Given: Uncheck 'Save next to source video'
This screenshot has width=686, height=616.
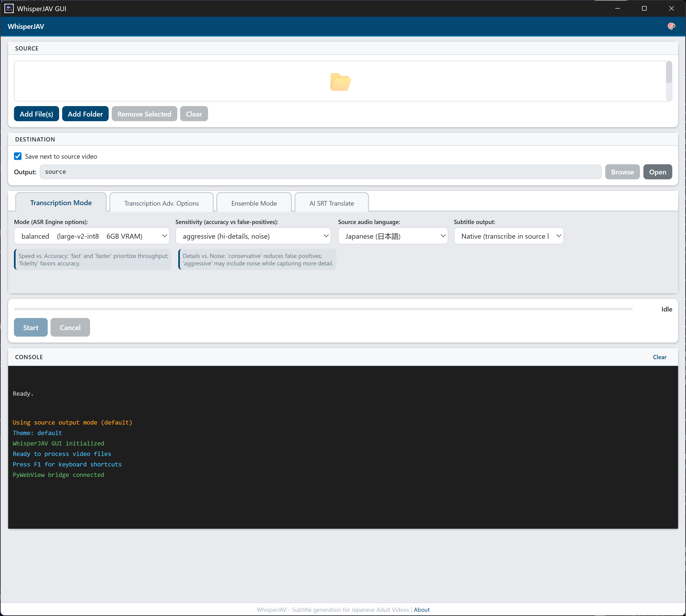Looking at the screenshot, I should coord(18,156).
